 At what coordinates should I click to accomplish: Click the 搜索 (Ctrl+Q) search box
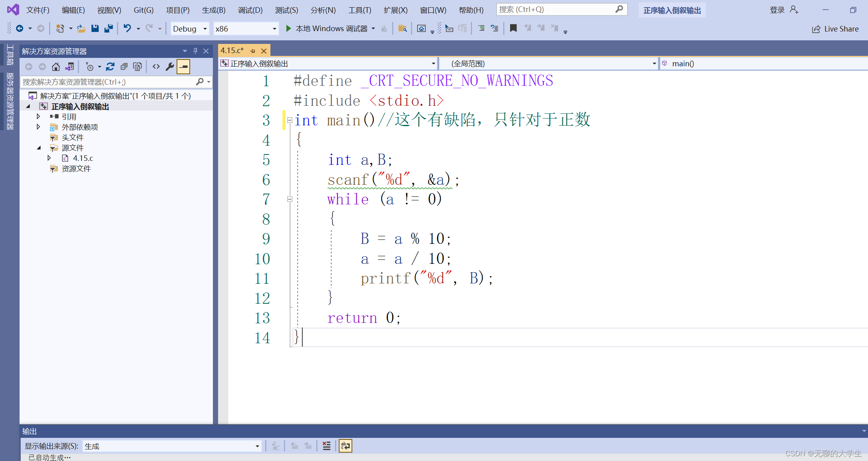[x=562, y=9]
